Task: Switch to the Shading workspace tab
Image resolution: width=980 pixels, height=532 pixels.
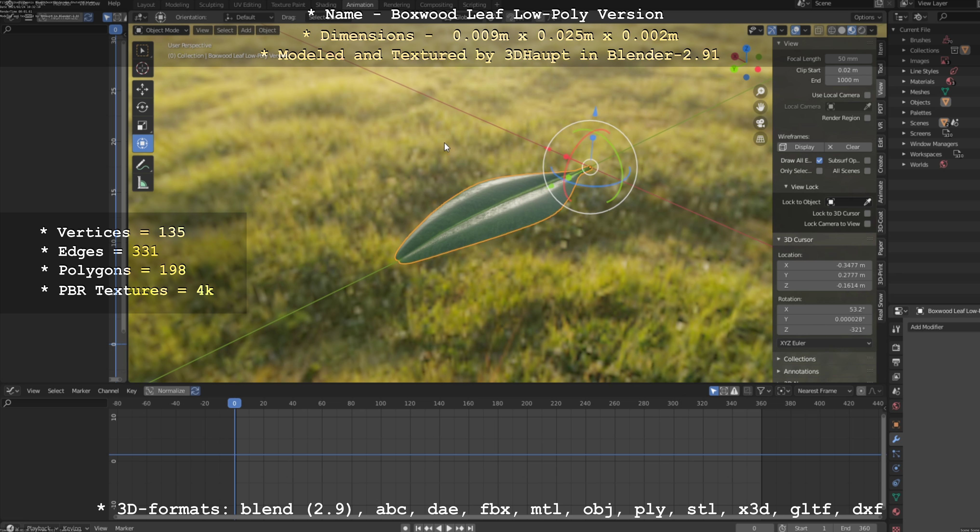Action: (326, 5)
